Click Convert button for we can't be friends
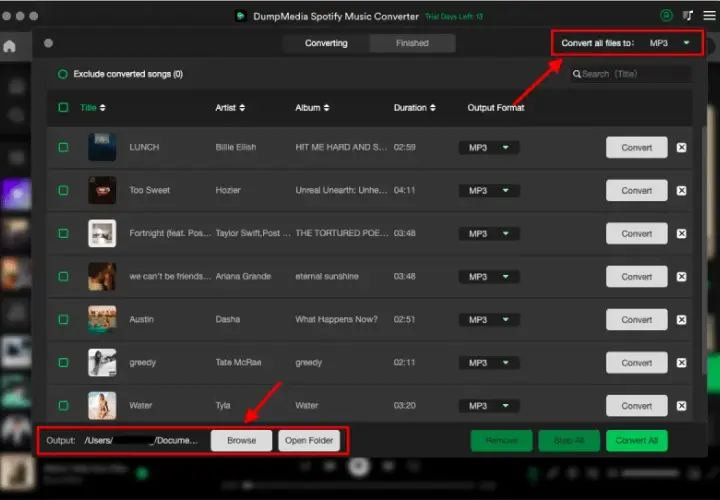The height and width of the screenshot is (500, 720). (636, 277)
